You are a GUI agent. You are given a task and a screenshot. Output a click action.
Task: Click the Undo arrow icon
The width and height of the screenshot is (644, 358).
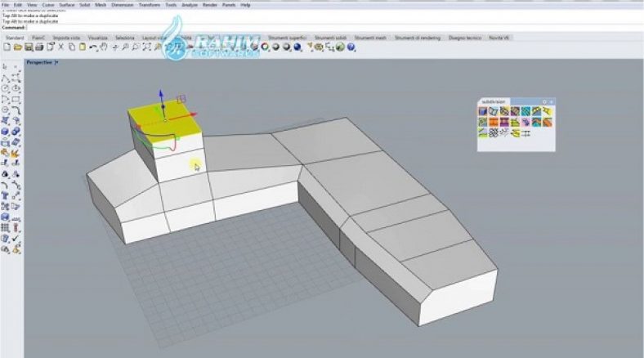coord(93,47)
